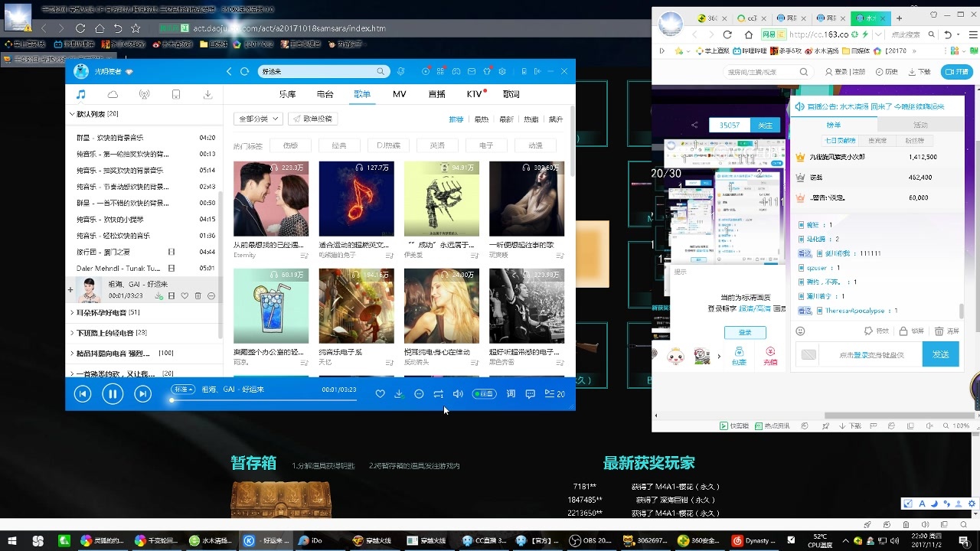Switch to the lyrics tab
980x551 pixels.
(511, 94)
